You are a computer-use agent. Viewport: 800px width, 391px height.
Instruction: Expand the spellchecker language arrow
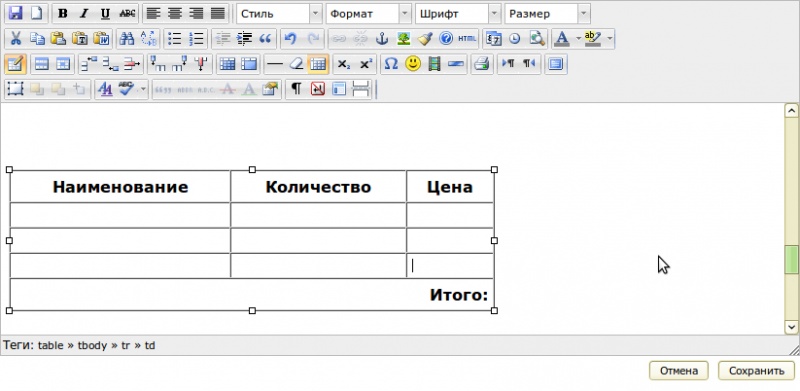pyautogui.click(x=142, y=89)
